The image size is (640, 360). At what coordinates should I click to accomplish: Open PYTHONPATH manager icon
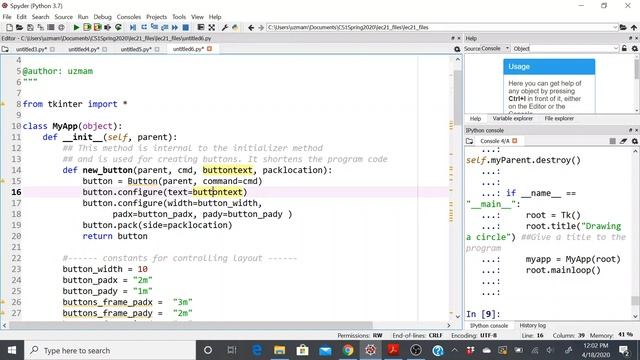pos(235,27)
